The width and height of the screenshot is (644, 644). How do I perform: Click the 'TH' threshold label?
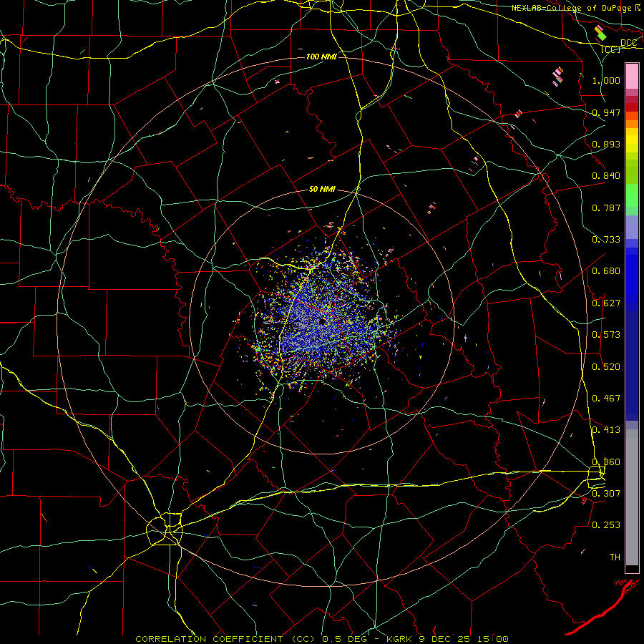click(615, 557)
